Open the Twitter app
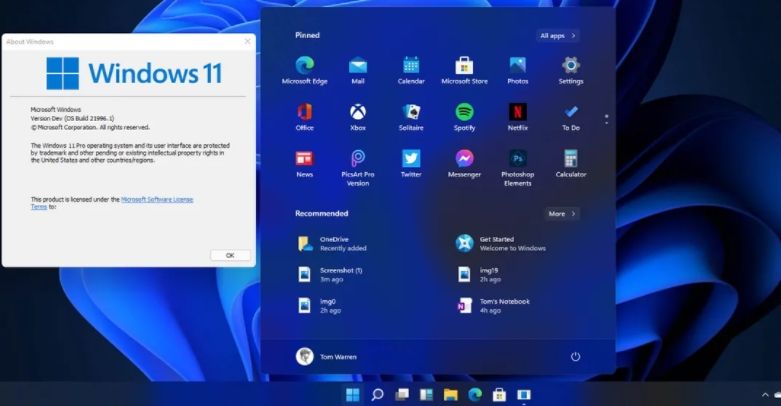Screen dimensions: 781x406 click(x=411, y=163)
